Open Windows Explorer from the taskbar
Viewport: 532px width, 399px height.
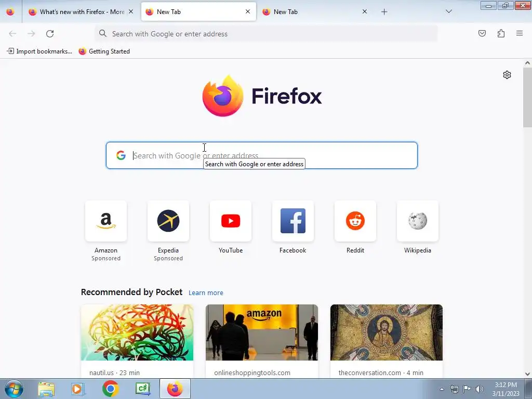click(x=46, y=389)
